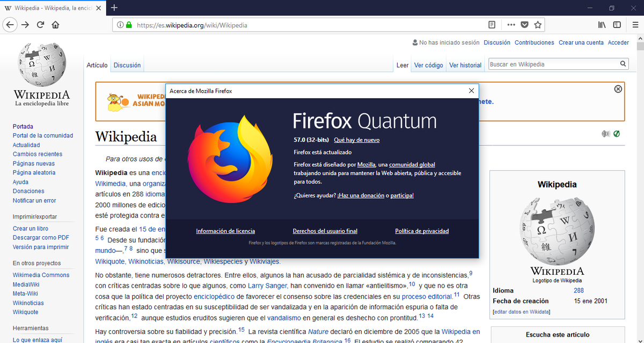Play the audio speaker icon beside title

[x=606, y=134]
